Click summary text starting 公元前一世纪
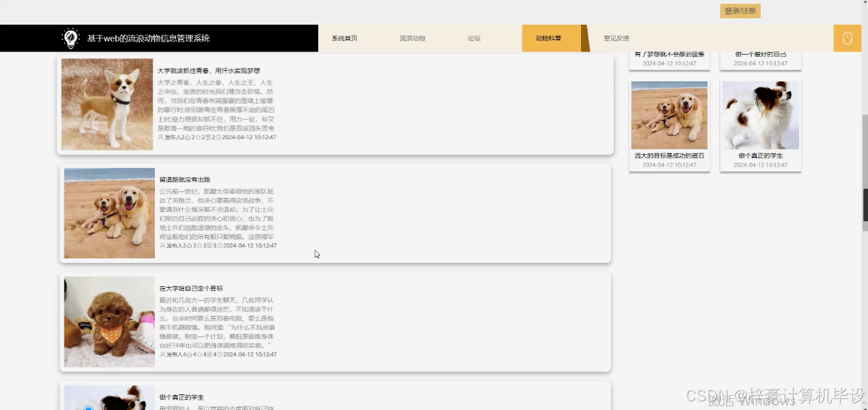Screen dimensions: 868x410 click(x=217, y=214)
